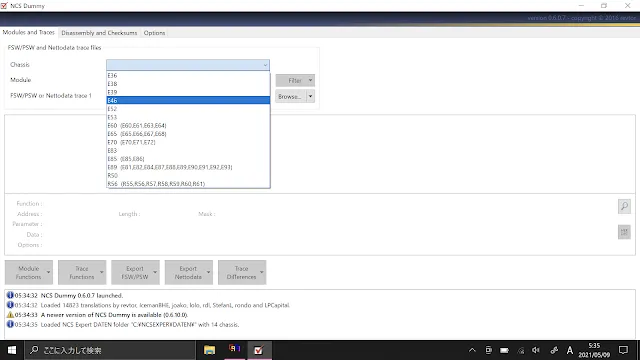The image size is (640, 360).
Task: Select R50 in chassis list
Action: point(188,176)
